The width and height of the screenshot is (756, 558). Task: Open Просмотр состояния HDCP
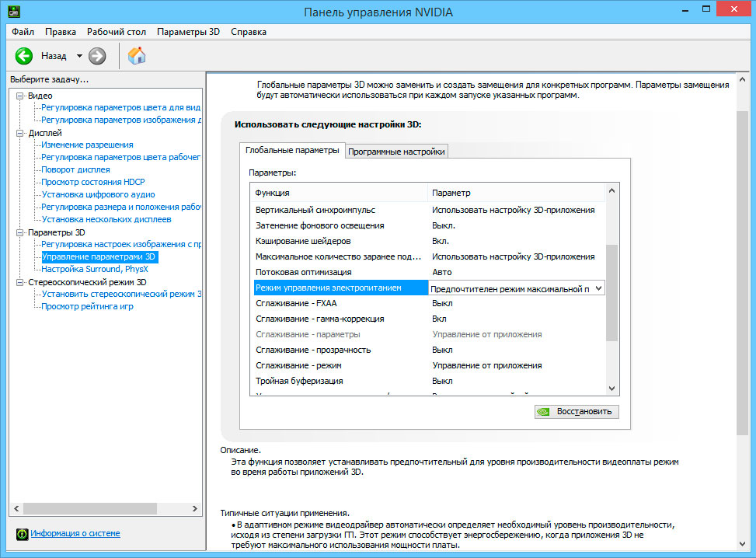(93, 183)
